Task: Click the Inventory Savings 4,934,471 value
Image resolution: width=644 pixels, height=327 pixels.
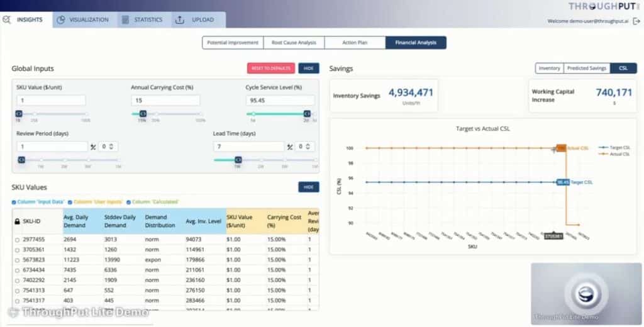Action: 411,92
